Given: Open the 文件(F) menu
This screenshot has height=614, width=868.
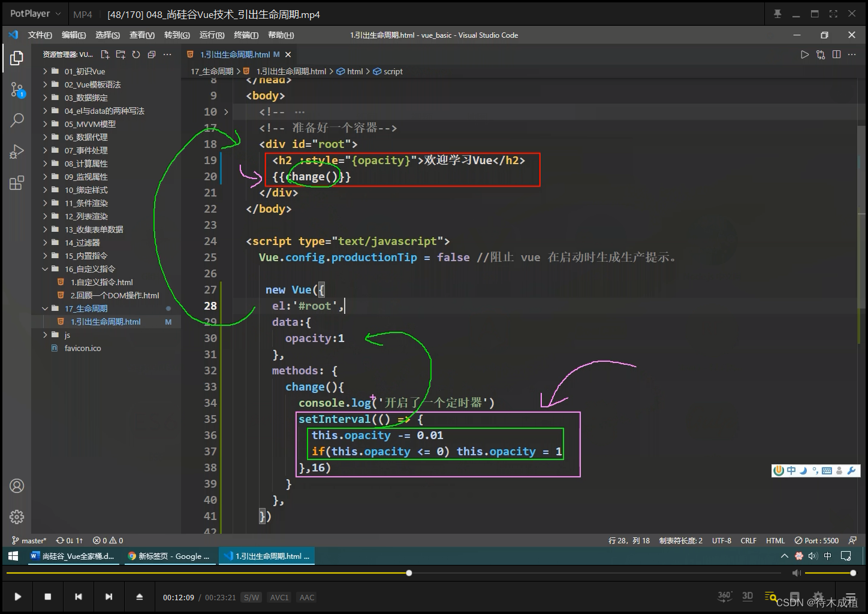Looking at the screenshot, I should coord(40,35).
